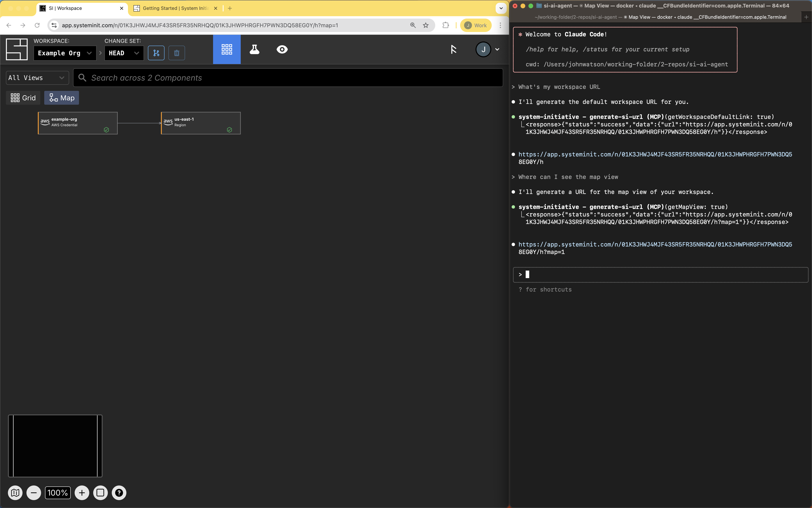Close the SI | Workspace tab
Viewport: 812px width, 508px height.
point(122,8)
